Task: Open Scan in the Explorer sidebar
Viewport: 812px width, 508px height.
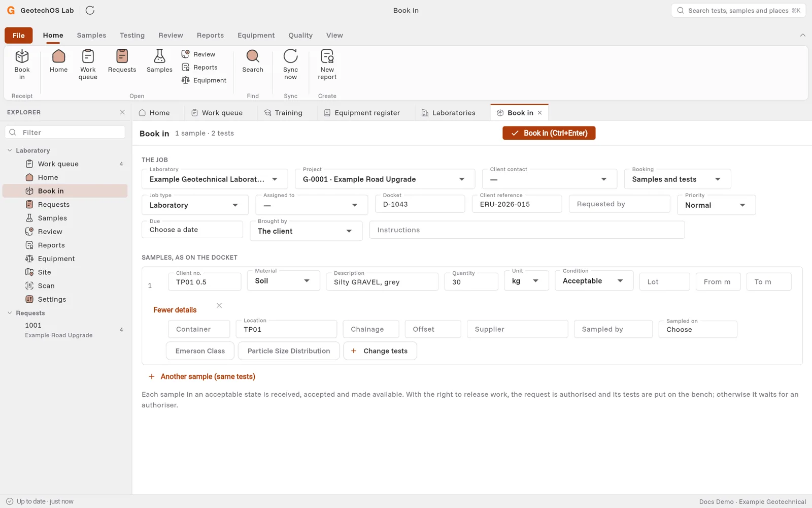Action: point(65,285)
